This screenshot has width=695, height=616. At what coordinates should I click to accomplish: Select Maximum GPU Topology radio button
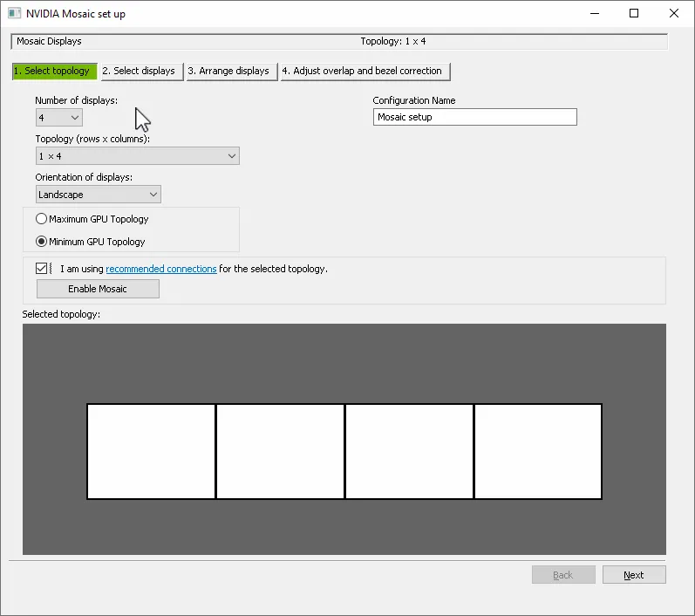click(x=41, y=219)
